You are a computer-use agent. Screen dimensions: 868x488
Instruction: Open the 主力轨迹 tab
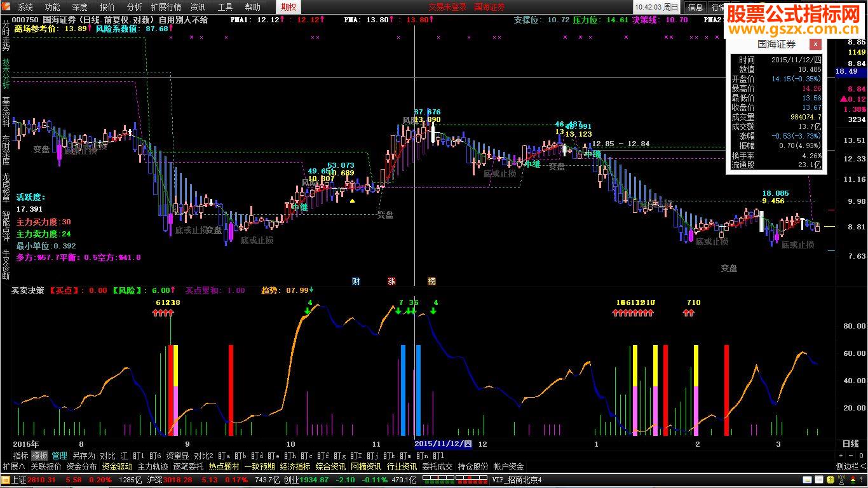coord(153,466)
